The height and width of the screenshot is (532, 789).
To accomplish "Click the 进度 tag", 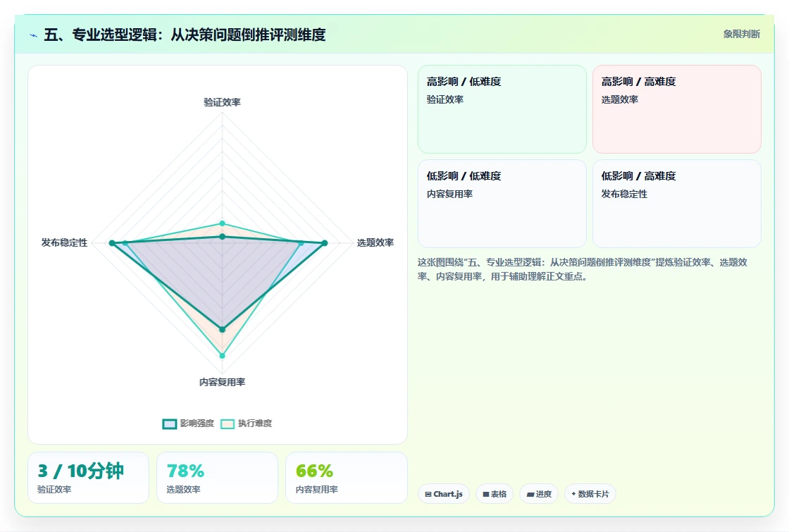I will (x=539, y=494).
